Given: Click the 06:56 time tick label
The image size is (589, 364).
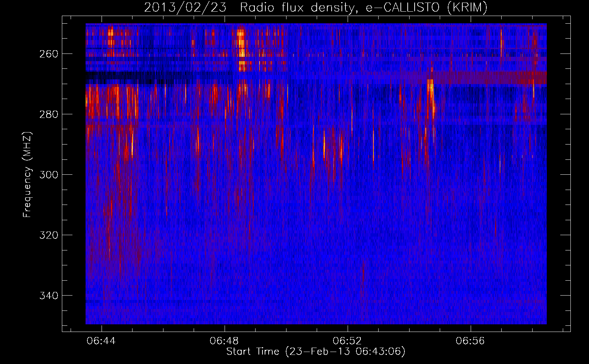Looking at the screenshot, I should tap(470, 341).
